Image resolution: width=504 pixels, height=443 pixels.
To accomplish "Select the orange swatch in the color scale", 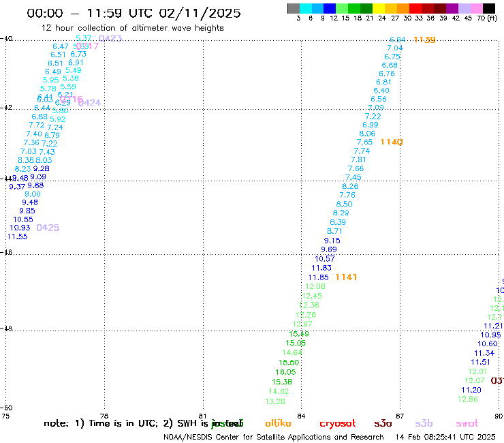I will 403,8.
